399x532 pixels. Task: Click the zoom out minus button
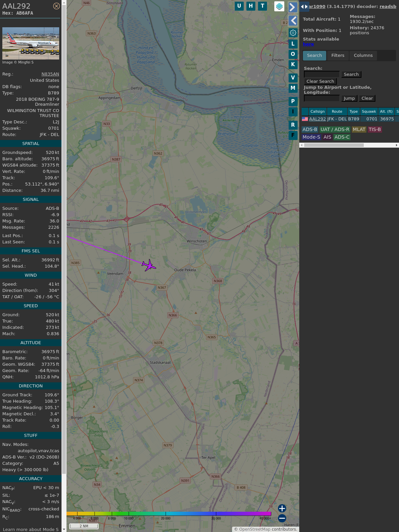(x=282, y=518)
